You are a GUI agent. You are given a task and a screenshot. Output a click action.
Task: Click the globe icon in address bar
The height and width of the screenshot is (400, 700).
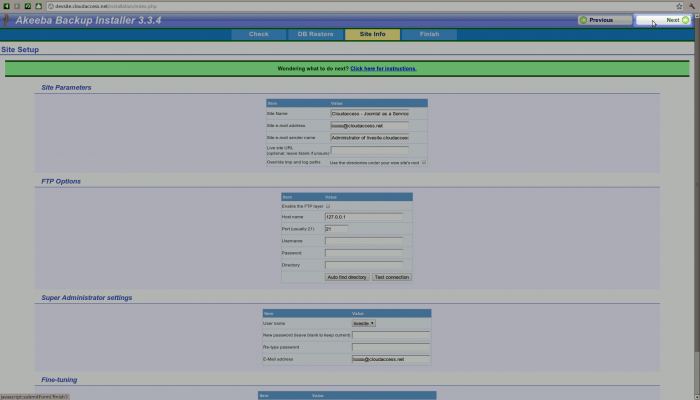(x=51, y=6)
